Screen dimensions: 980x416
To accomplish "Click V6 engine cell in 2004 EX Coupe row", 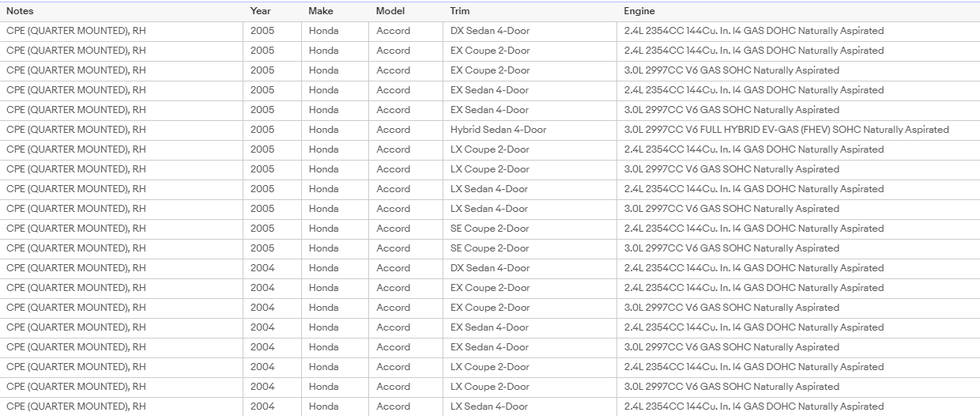I will coord(798,308).
